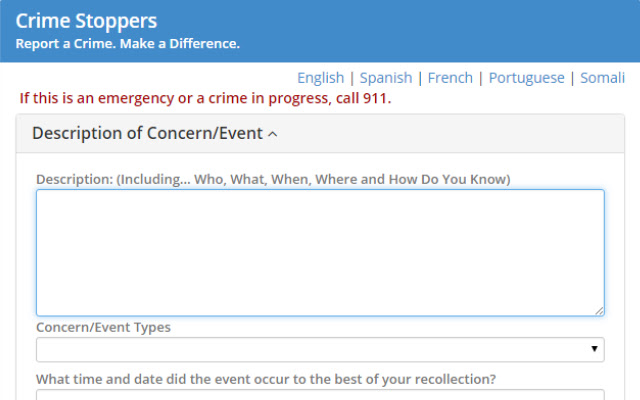Screen dimensions: 640x400
Task: Switch language to Portuguese
Action: 527,78
